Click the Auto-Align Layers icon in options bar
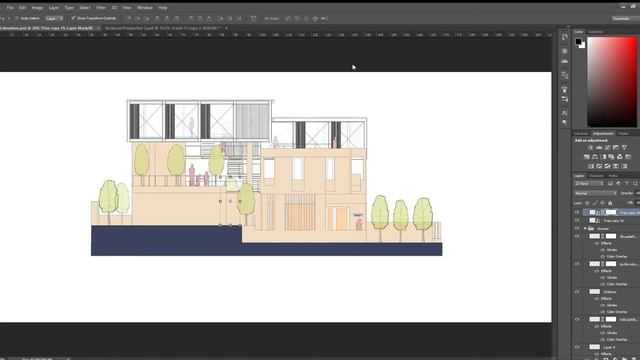Viewport: 640px width, 360px height. (253, 18)
